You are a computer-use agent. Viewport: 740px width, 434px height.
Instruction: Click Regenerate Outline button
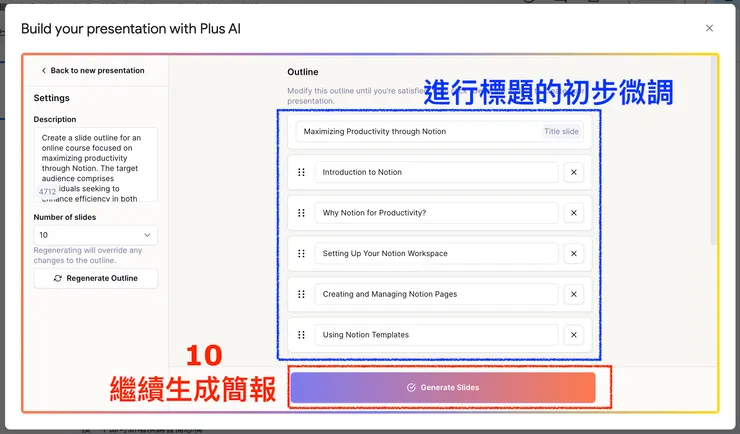[96, 278]
